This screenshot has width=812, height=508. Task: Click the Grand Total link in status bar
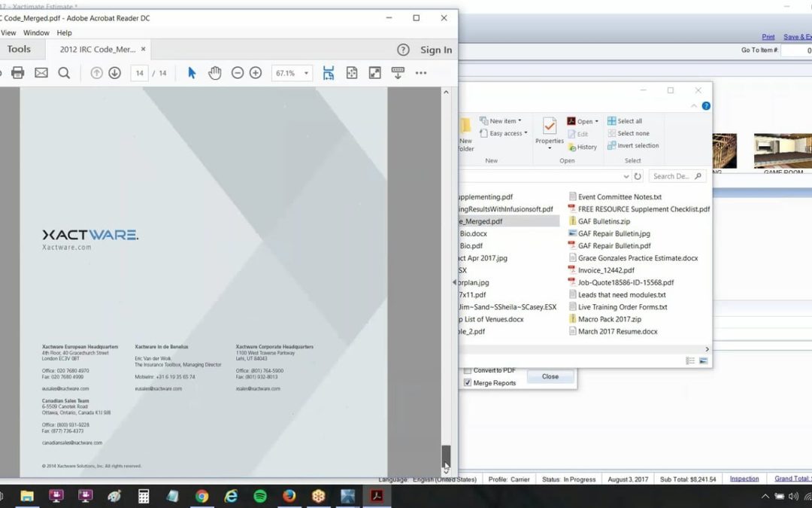(x=793, y=479)
